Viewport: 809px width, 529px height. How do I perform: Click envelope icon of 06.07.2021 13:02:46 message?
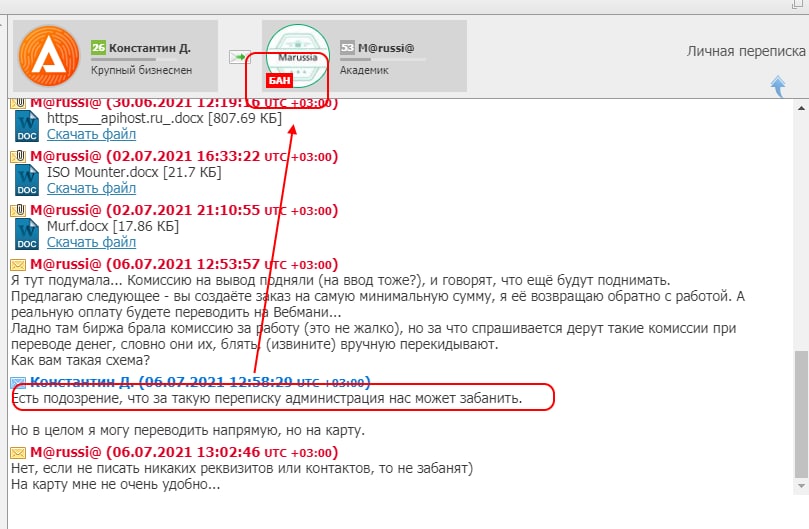click(18, 453)
